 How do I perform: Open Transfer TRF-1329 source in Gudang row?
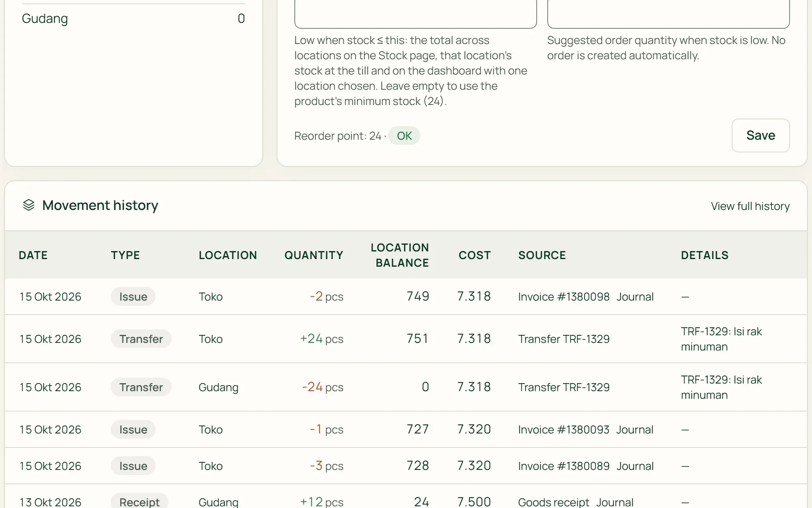[x=564, y=387]
